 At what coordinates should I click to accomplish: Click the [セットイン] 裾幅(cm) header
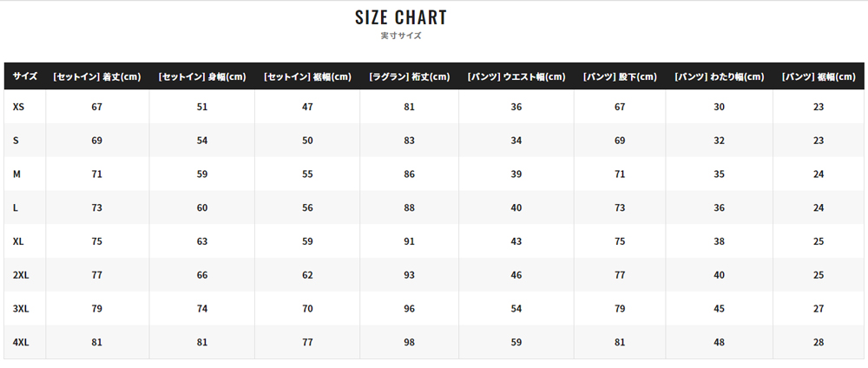point(307,76)
